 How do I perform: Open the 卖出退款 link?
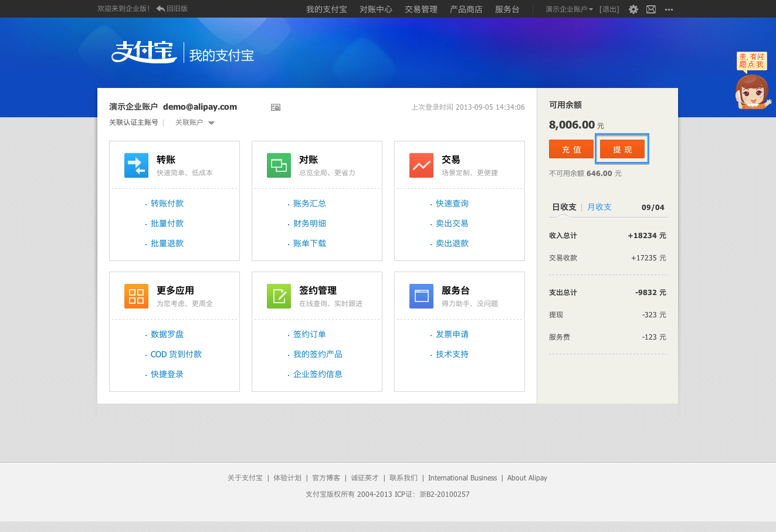coord(452,243)
